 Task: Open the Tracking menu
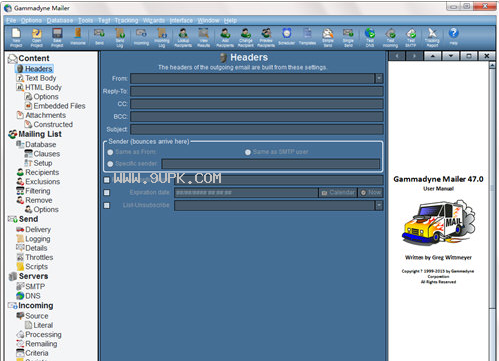pos(126,21)
